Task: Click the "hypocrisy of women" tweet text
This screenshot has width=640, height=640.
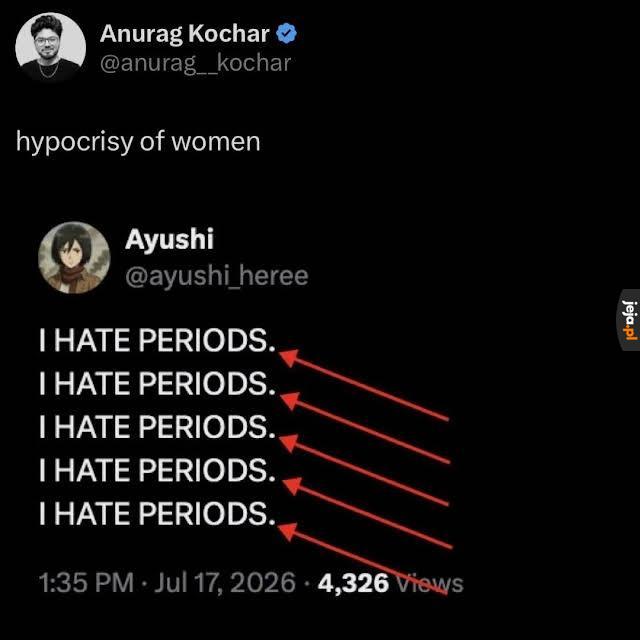Action: (x=138, y=142)
